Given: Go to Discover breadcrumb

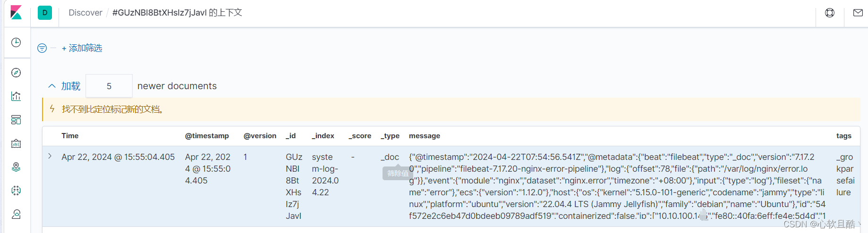Looking at the screenshot, I should coord(85,13).
